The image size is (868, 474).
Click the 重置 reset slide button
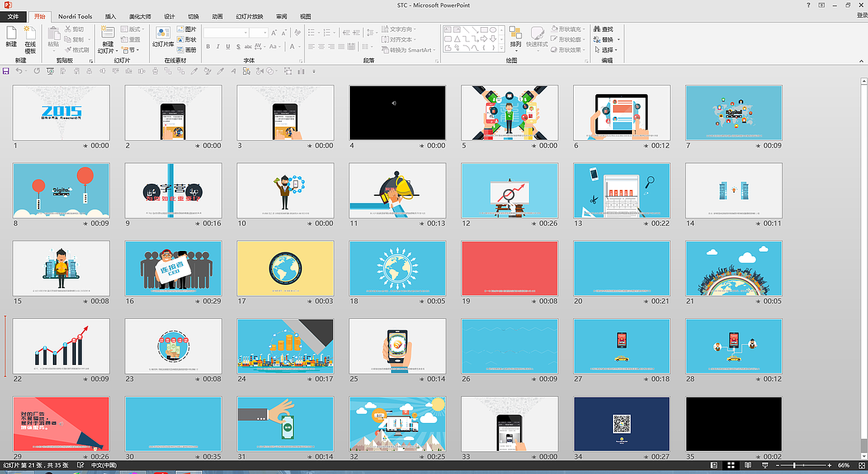pyautogui.click(x=130, y=40)
